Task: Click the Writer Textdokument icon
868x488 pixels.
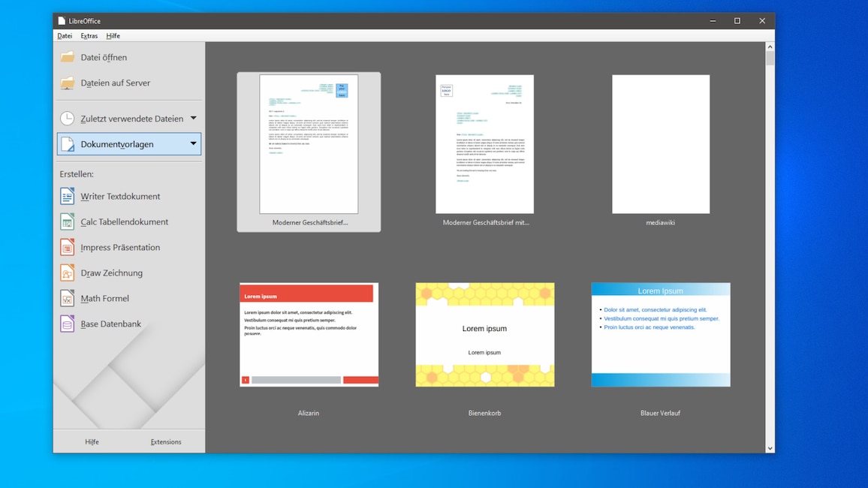Action: [67, 197]
